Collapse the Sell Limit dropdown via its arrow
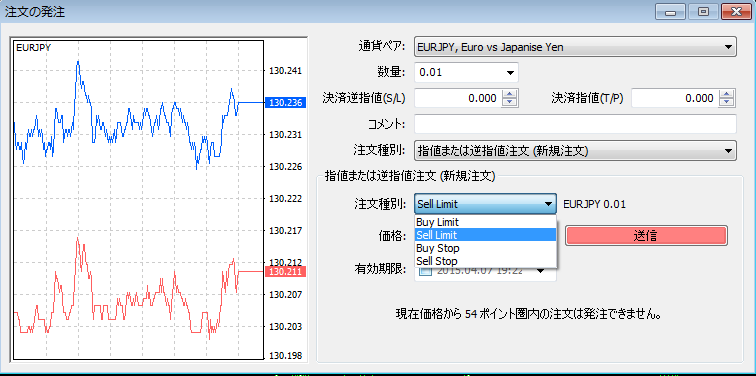This screenshot has height=376, width=756. [548, 204]
